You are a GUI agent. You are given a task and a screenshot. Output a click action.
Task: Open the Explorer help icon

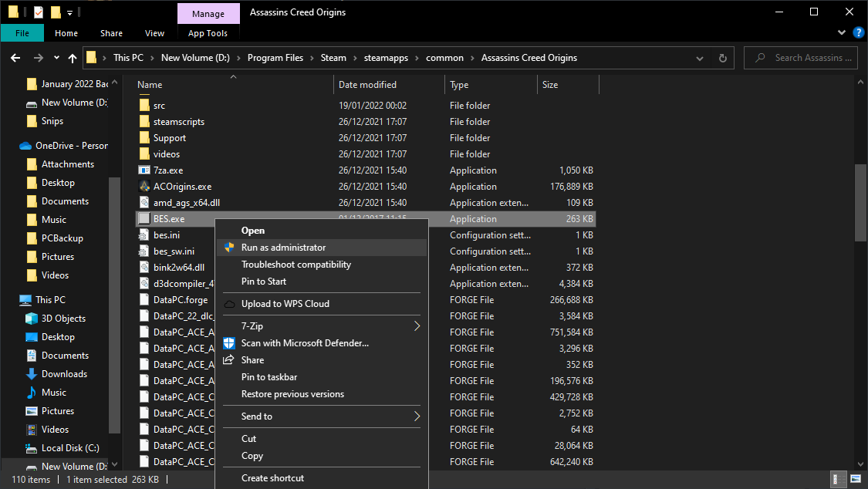click(858, 32)
